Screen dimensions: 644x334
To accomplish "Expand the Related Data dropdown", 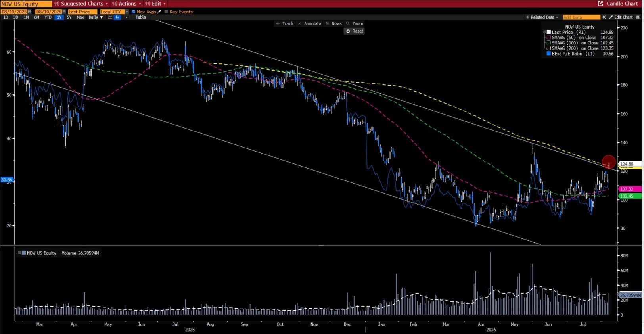I will tap(542, 17).
